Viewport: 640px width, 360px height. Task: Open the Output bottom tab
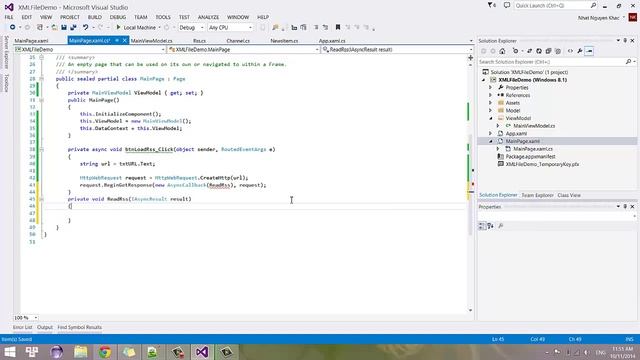(45, 327)
